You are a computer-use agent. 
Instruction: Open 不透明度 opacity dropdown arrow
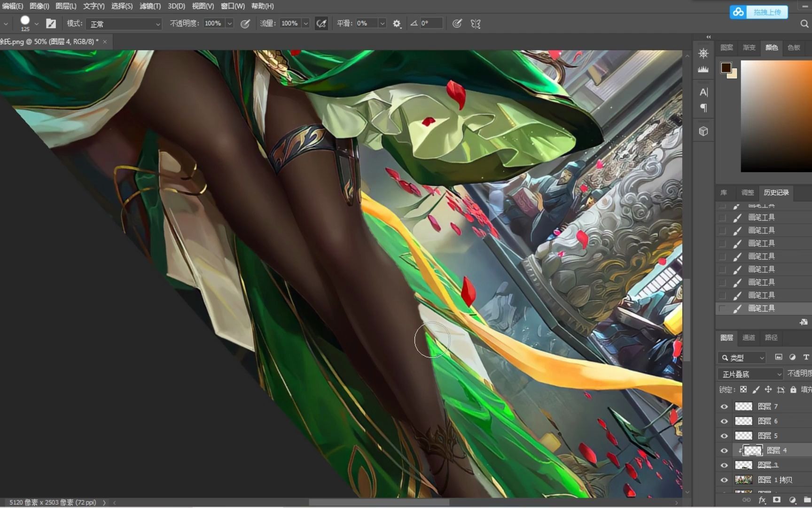229,24
